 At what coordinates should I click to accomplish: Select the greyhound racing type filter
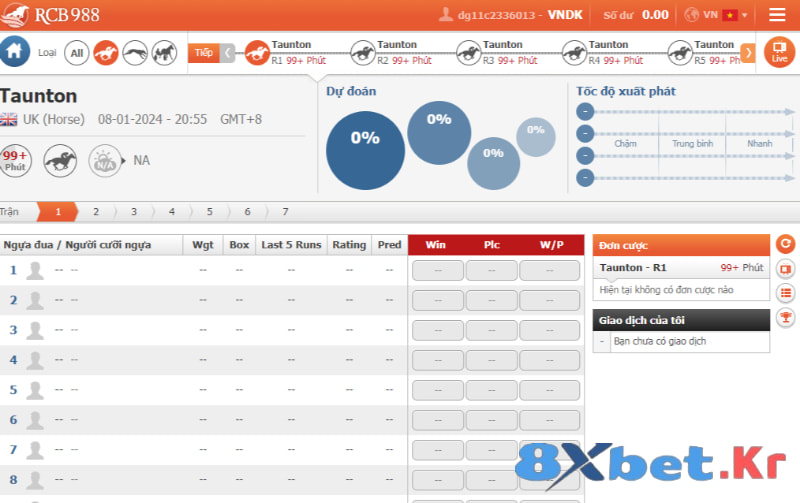[x=135, y=52]
